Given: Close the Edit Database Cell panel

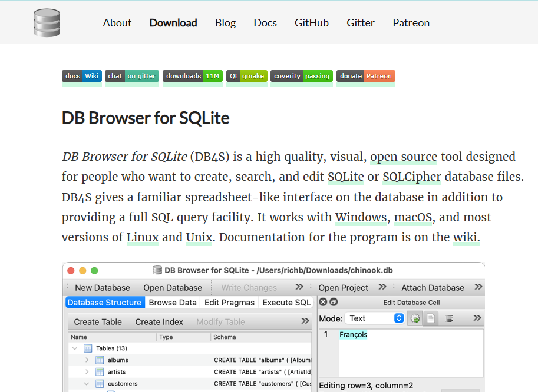Looking at the screenshot, I should (x=323, y=303).
